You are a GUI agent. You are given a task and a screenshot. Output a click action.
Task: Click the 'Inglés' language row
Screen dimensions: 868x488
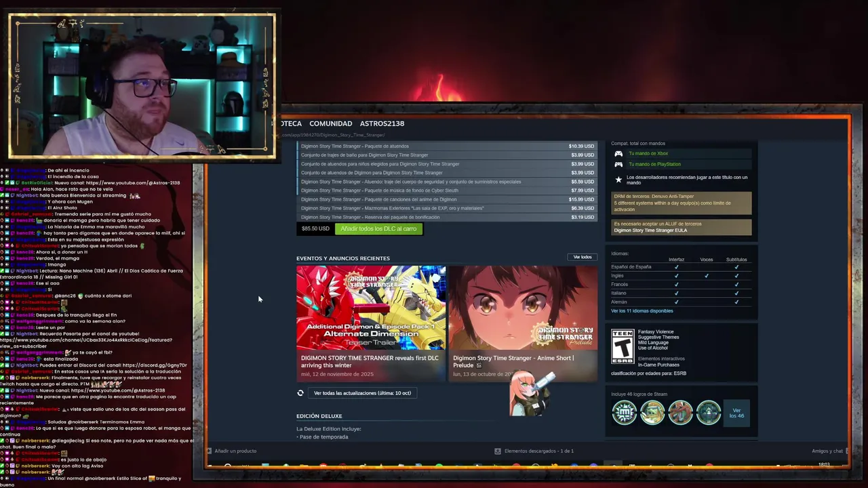[680, 276]
